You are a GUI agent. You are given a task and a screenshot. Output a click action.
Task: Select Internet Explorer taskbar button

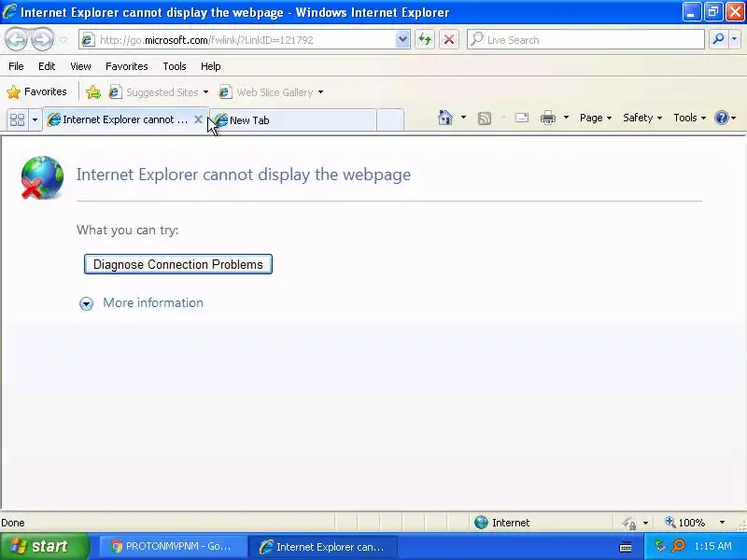point(322,547)
